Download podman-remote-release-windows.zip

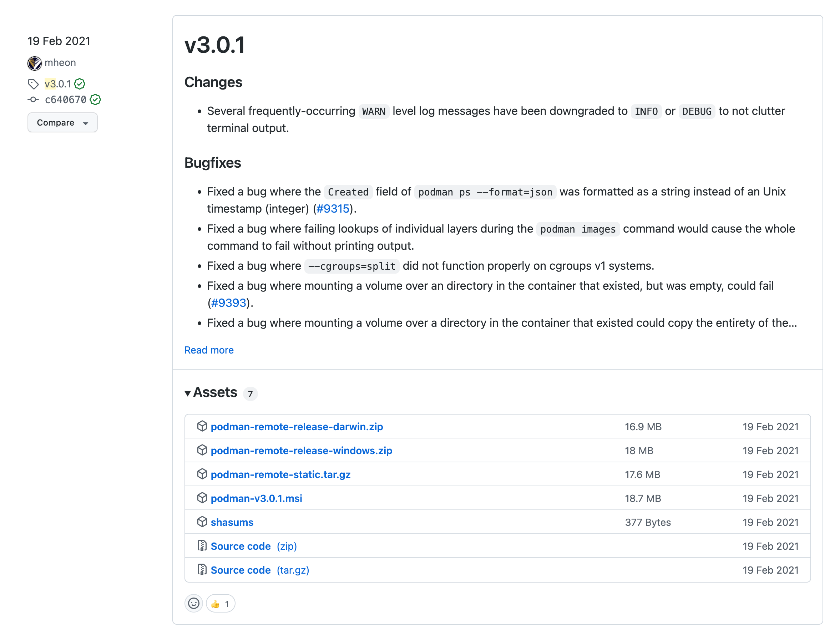click(x=301, y=451)
